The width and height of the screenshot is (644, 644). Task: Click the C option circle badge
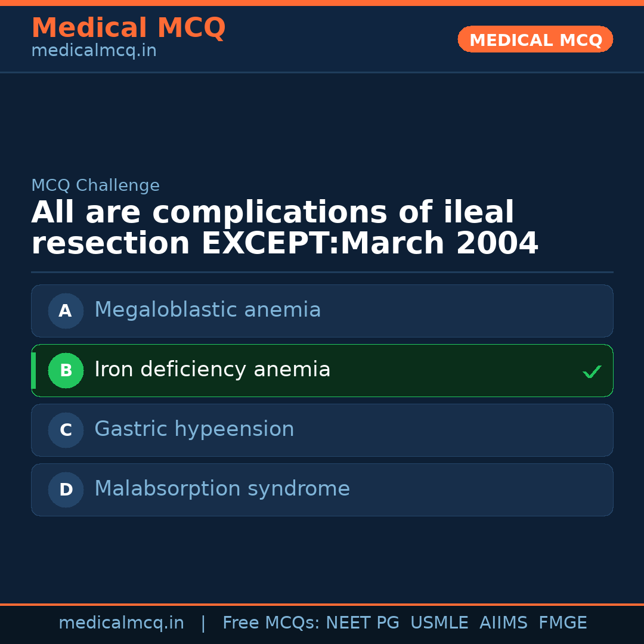point(66,430)
